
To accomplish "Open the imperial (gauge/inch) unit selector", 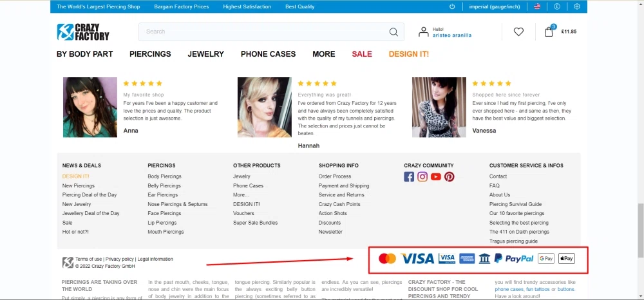I will pos(495,6).
